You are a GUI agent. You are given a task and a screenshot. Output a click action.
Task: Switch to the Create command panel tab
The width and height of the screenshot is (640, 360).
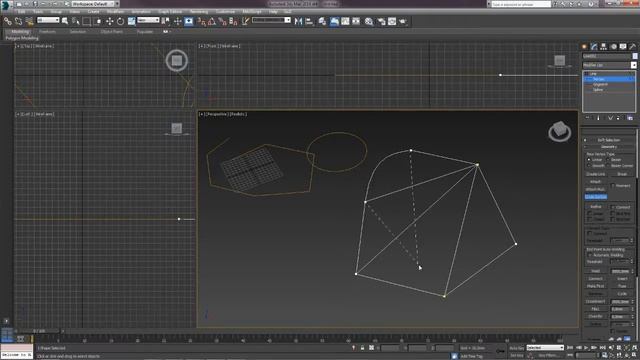pyautogui.click(x=584, y=47)
